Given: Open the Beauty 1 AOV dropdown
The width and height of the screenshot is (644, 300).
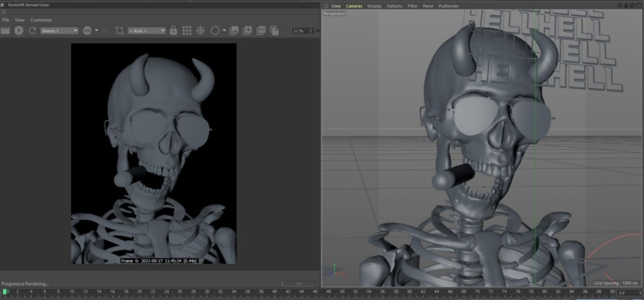Looking at the screenshot, I should [x=59, y=30].
